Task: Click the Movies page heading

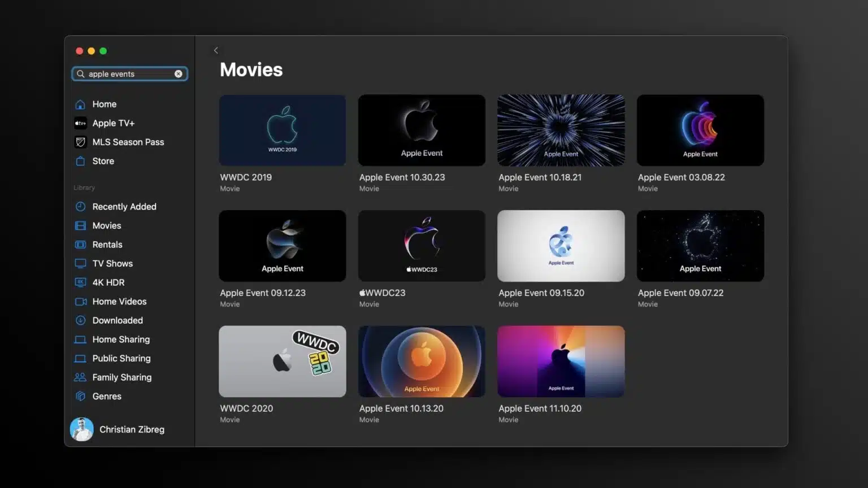Action: 251,69
